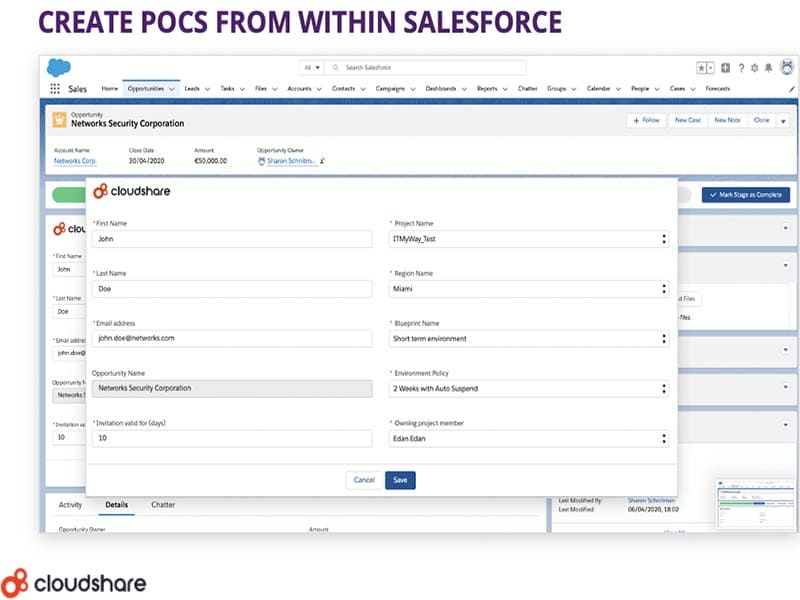Open the notifications bell icon
This screenshot has height=600, width=800.
[766, 67]
